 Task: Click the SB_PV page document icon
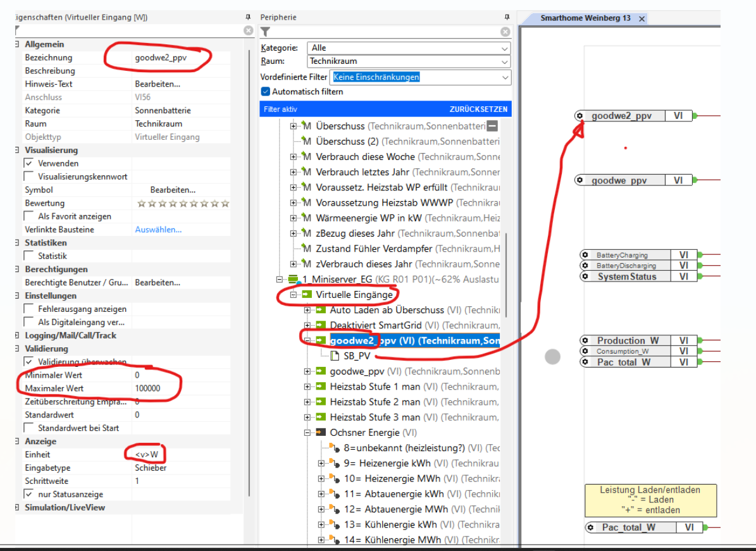tap(335, 356)
